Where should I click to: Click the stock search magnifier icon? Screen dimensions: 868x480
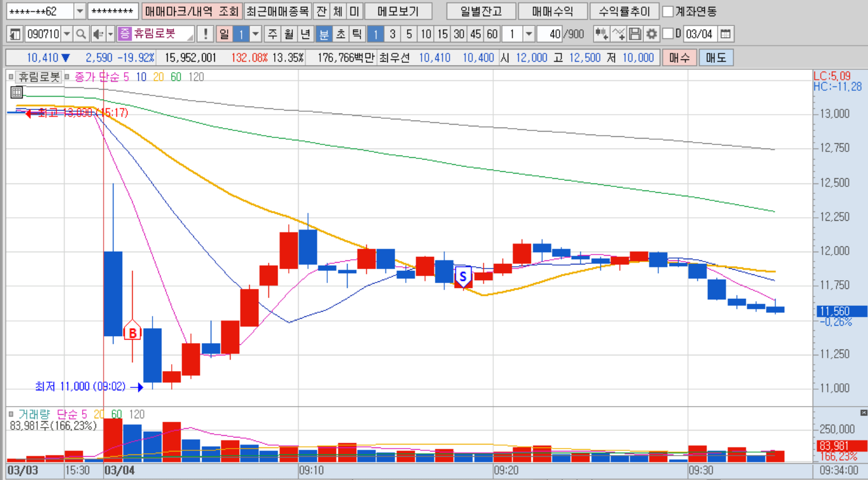81,34
